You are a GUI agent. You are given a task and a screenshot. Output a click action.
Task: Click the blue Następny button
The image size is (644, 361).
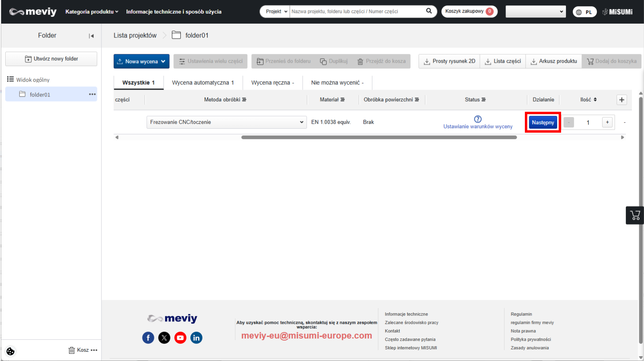pos(543,123)
